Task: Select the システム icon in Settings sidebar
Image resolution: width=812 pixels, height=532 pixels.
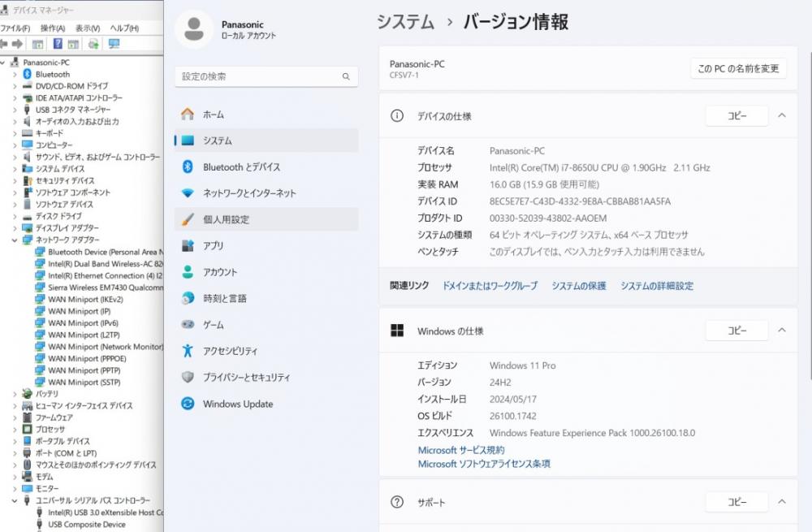Action: point(188,141)
